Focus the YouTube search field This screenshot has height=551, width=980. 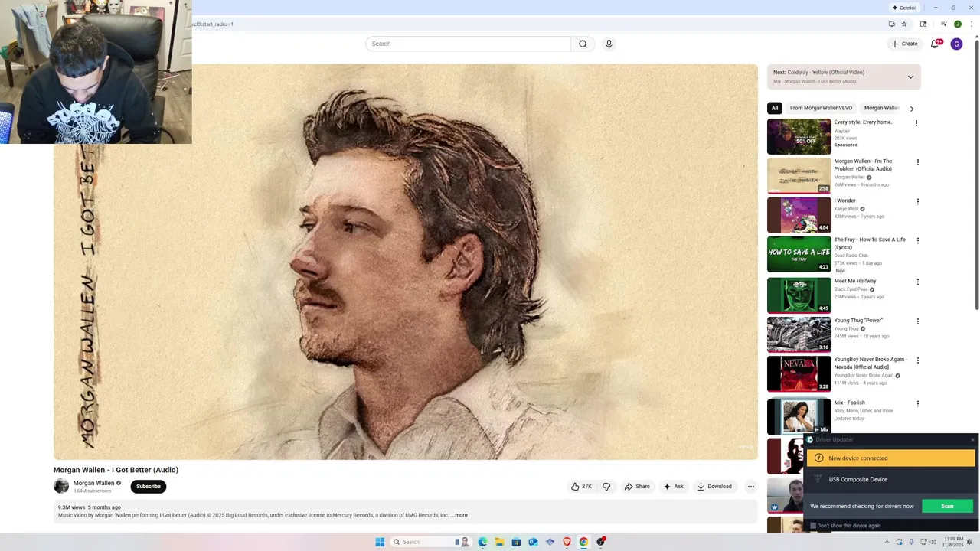point(468,44)
